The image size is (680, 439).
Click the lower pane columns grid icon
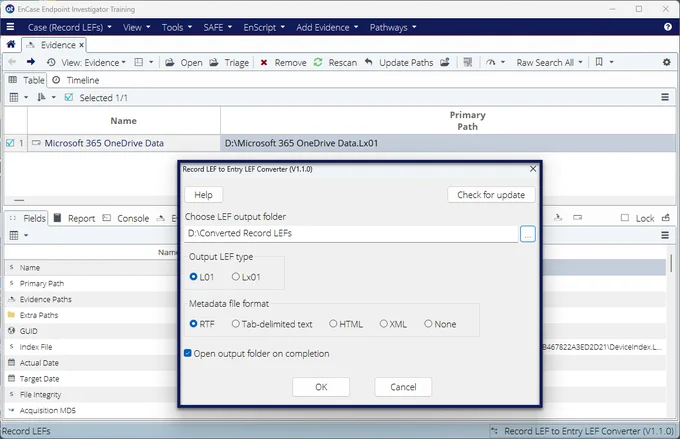click(x=14, y=235)
